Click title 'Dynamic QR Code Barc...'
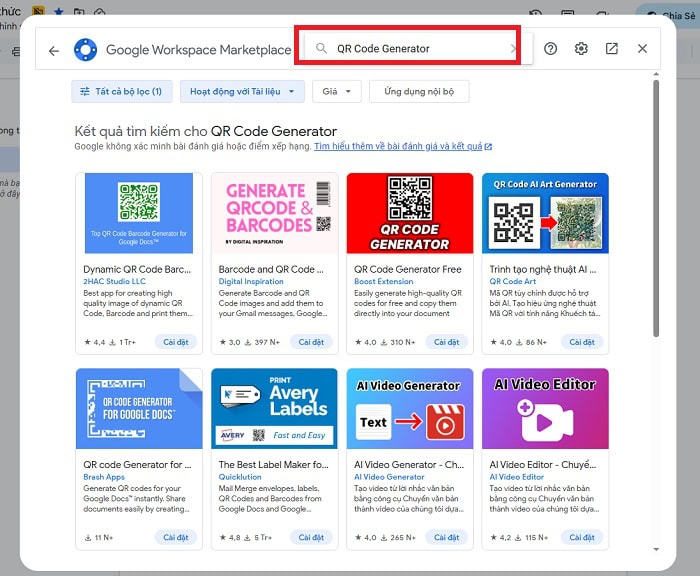The height and width of the screenshot is (576, 700). click(x=137, y=269)
